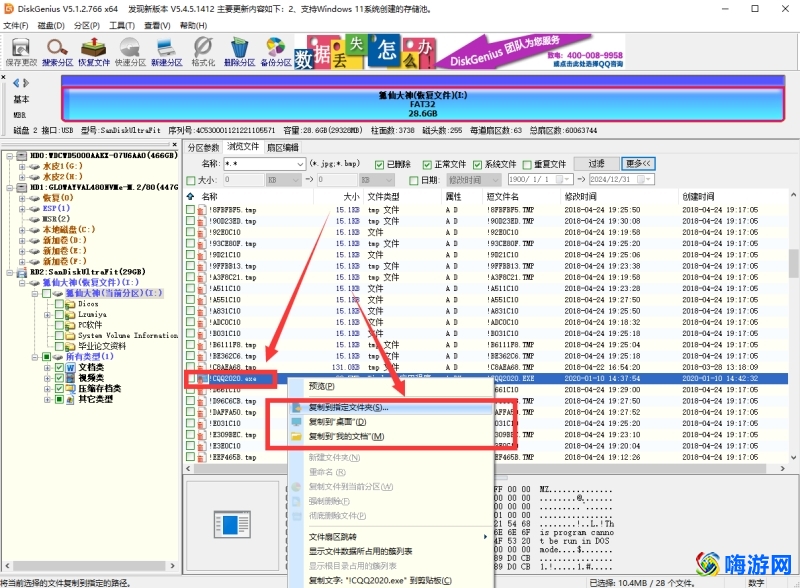This screenshot has height=588, width=800.
Task: Click the file preview thumbnail image
Action: (232, 525)
